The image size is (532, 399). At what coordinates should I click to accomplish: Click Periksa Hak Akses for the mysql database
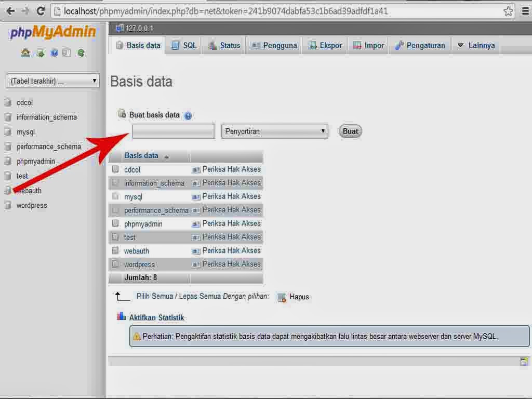click(x=231, y=196)
